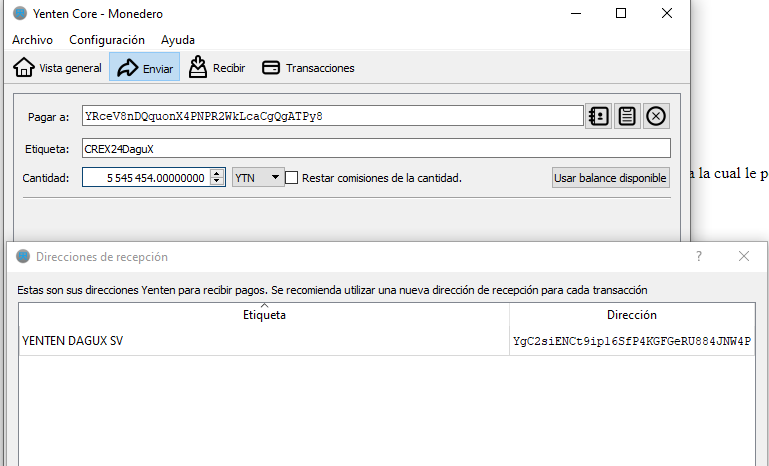Viewport: 769px width, 466px height.
Task: Open the Configuración menu
Action: click(x=107, y=40)
